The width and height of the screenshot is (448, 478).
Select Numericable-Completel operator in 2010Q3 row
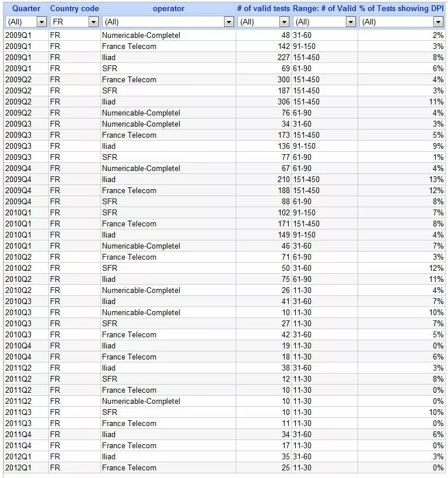tap(141, 312)
